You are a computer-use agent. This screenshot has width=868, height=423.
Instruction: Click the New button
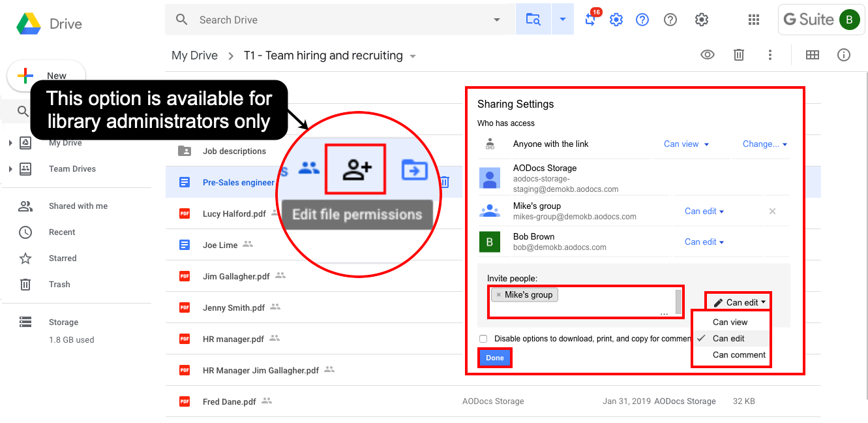pyautogui.click(x=46, y=76)
